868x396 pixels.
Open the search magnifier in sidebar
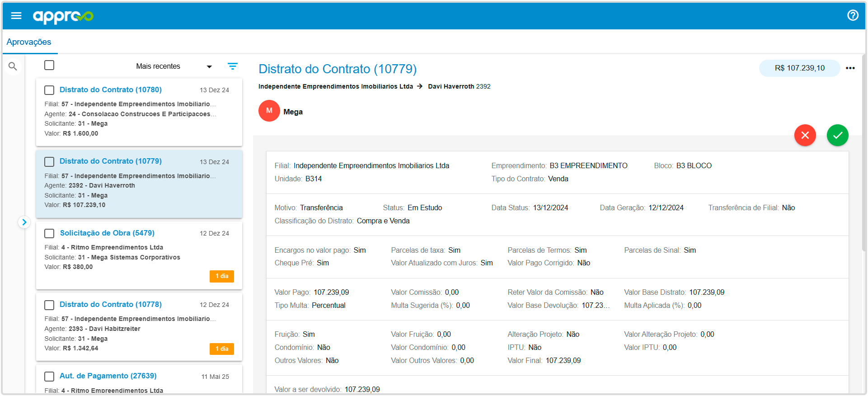(13, 66)
